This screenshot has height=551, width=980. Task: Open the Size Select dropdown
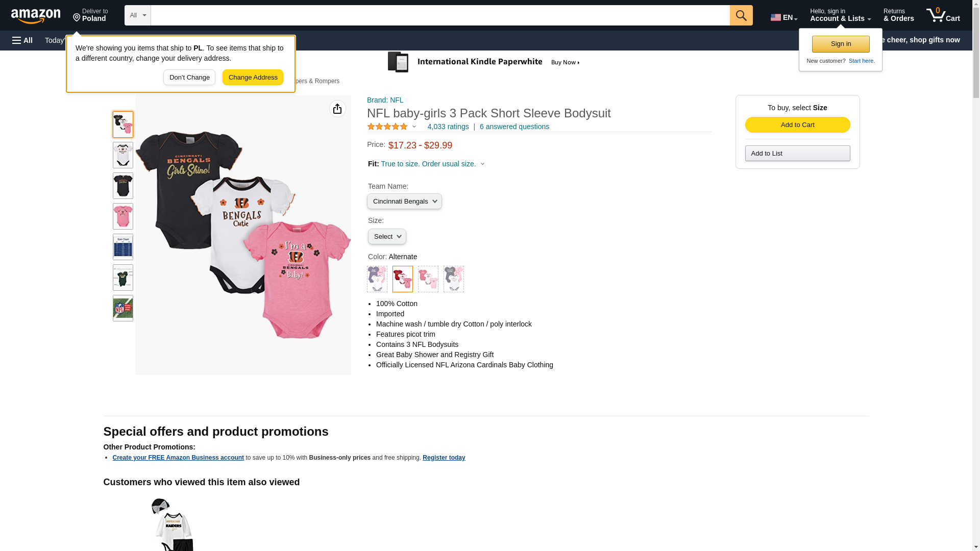387,237
